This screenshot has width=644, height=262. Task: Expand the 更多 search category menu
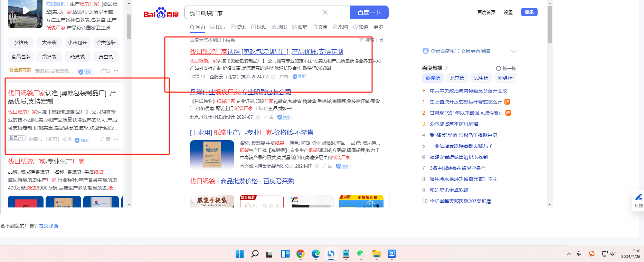tap(378, 27)
